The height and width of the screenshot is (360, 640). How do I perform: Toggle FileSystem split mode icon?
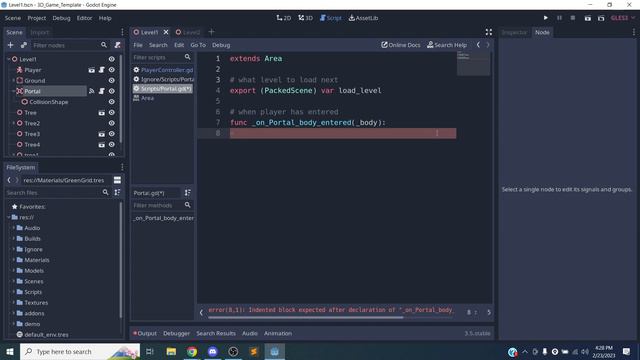coord(118,180)
